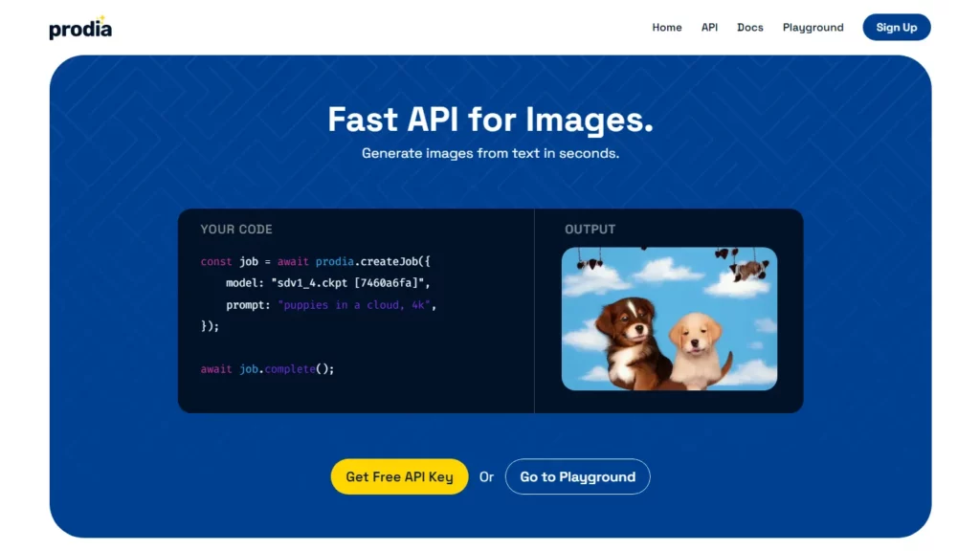Open the API nav link

click(709, 28)
